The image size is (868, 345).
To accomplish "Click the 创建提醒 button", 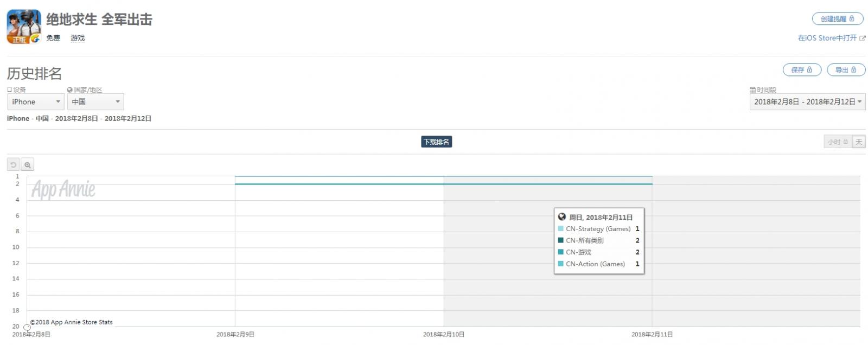I will pos(837,19).
